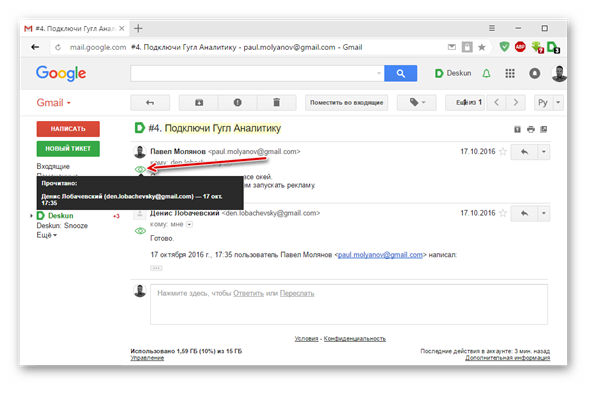Print the whole conversation
Screen dimensions: 606x404
(531, 129)
